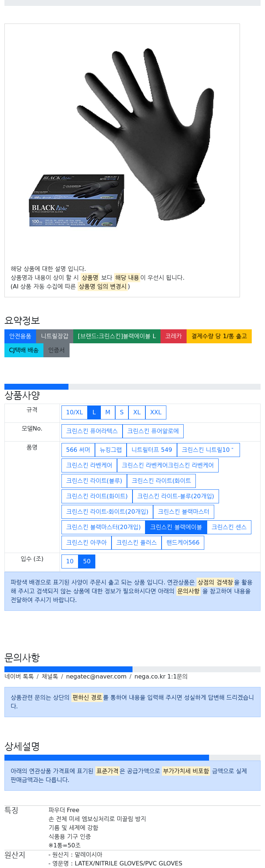Select the highlighted 크린스킨 블랙에이블 option

point(176,527)
